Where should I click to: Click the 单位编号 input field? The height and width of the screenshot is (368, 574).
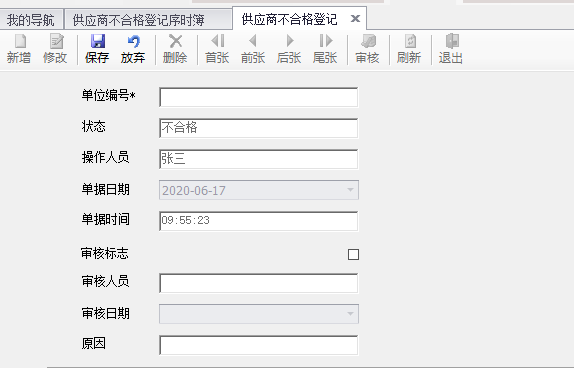(259, 97)
